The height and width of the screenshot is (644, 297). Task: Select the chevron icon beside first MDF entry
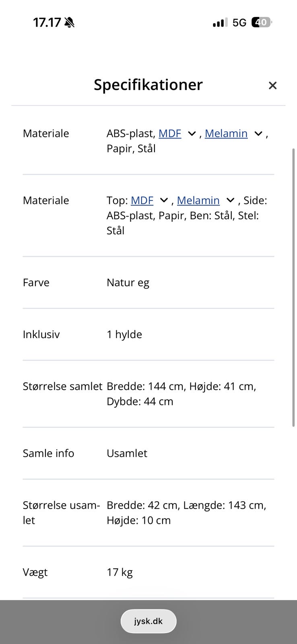click(191, 133)
